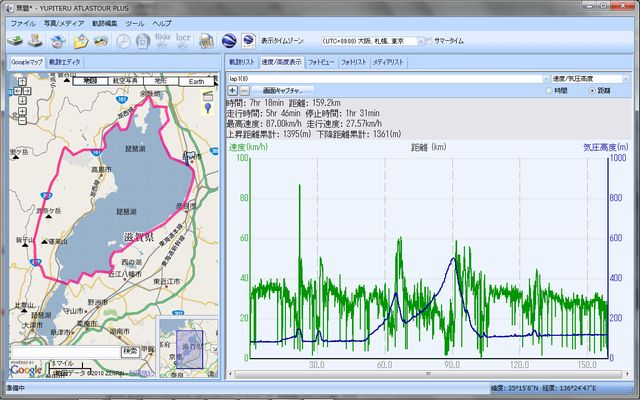Click the flag marker on the route
Viewport: 640px width, 400px height.
coord(188,160)
